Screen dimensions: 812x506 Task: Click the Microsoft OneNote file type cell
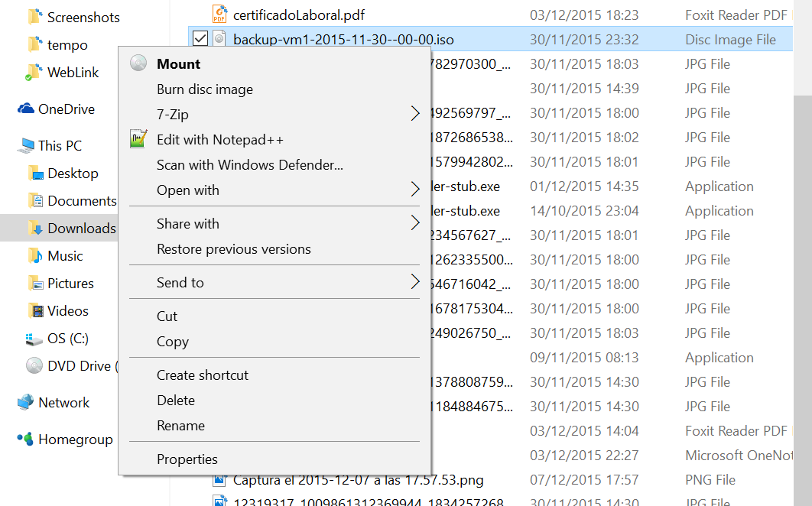[739, 456]
